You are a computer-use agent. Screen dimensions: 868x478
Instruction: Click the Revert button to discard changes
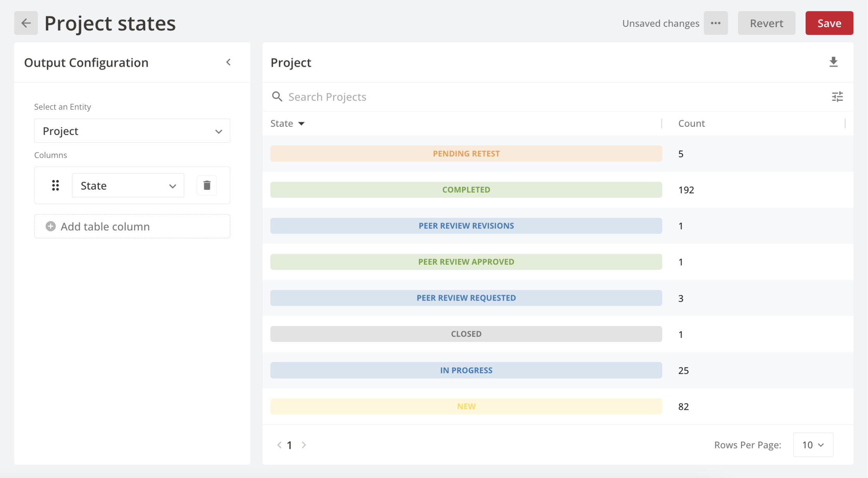[767, 23]
